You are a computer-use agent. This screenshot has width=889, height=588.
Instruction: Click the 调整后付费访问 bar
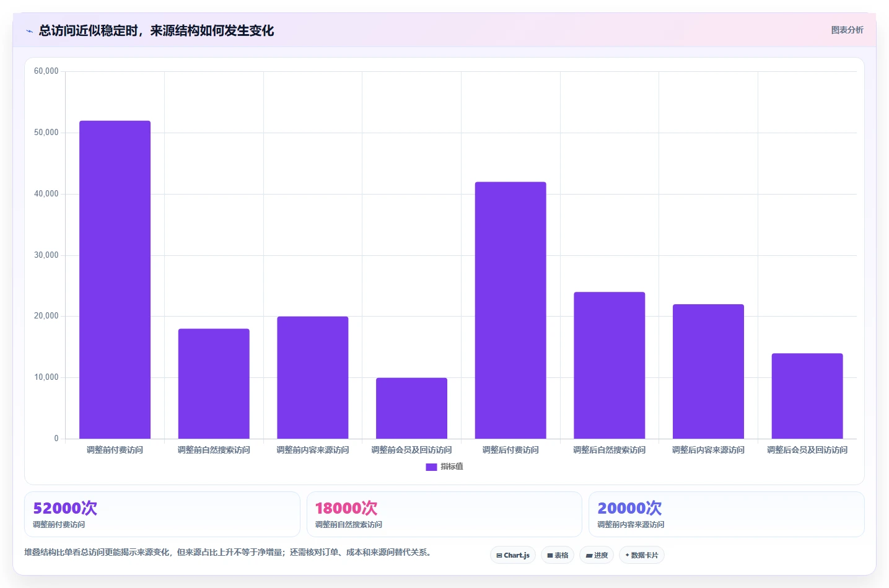click(510, 310)
